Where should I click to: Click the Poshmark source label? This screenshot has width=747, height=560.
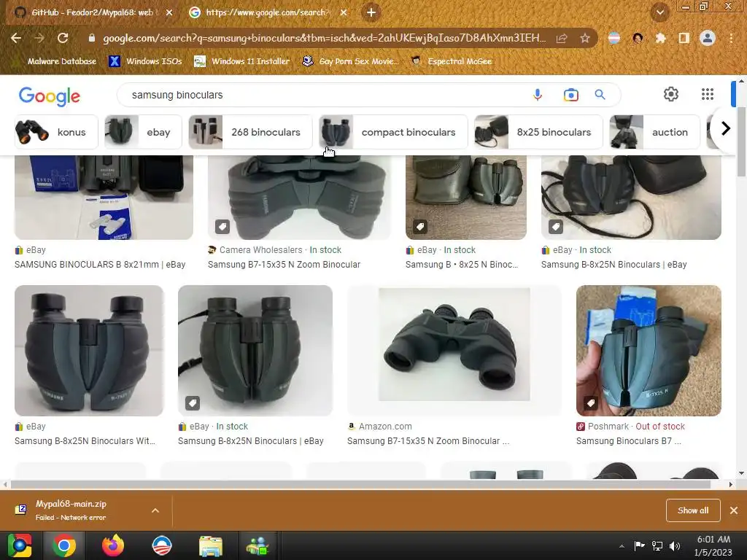(608, 427)
